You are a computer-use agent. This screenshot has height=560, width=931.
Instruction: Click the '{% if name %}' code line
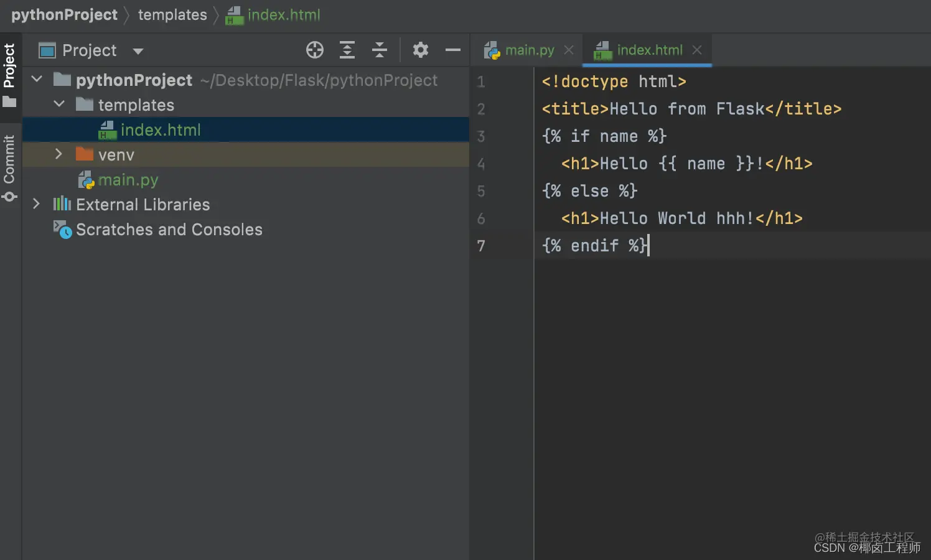(x=604, y=136)
